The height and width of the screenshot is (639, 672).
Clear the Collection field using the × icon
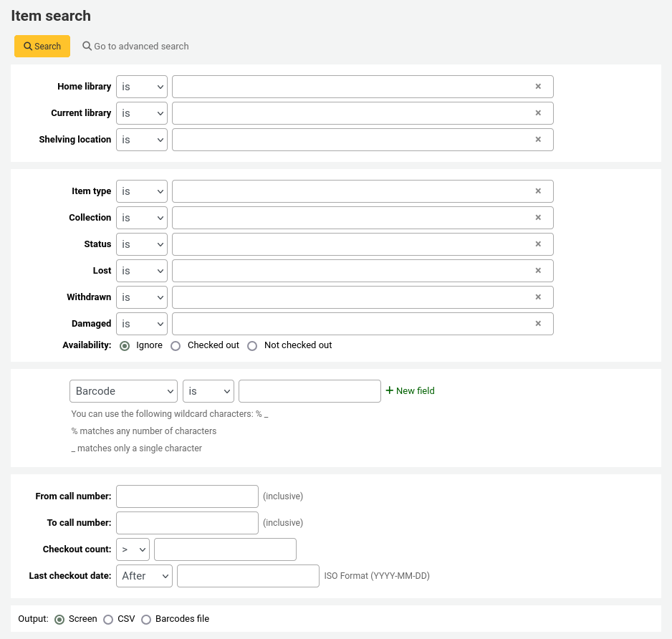click(538, 217)
